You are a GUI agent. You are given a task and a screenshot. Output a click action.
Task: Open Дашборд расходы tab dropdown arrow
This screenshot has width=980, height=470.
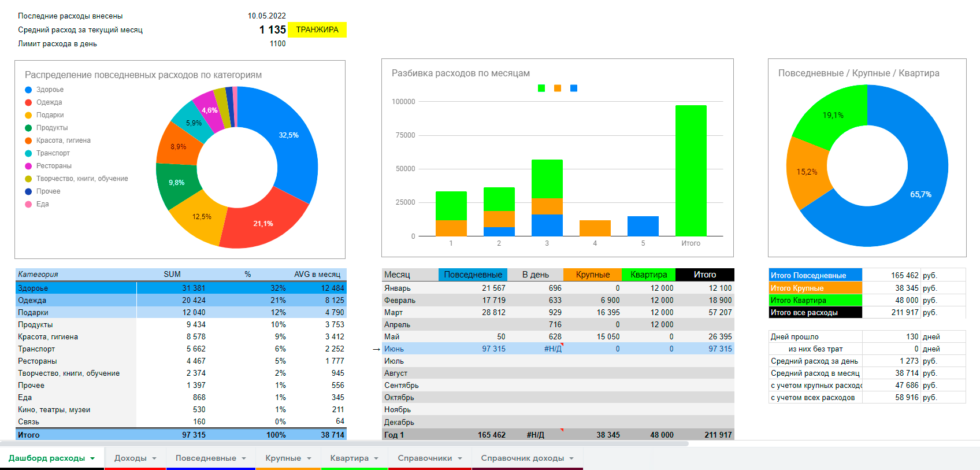click(x=92, y=458)
